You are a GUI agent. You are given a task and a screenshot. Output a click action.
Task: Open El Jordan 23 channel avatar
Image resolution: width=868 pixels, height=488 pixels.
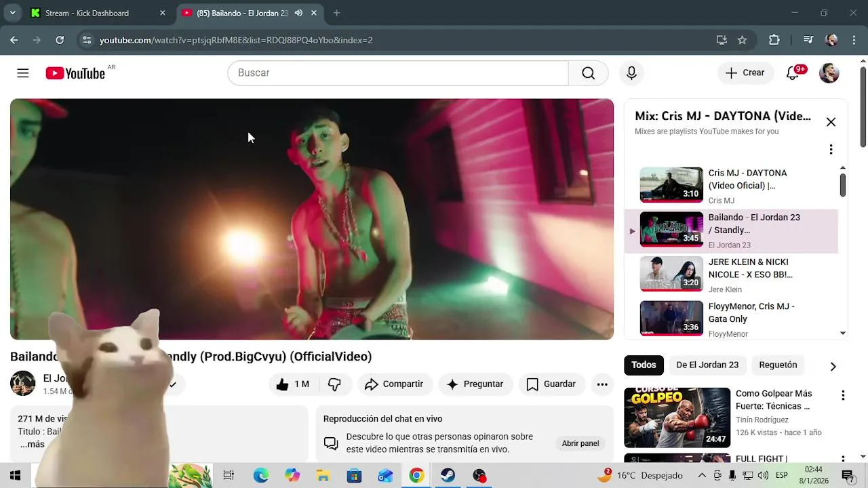pos(22,384)
